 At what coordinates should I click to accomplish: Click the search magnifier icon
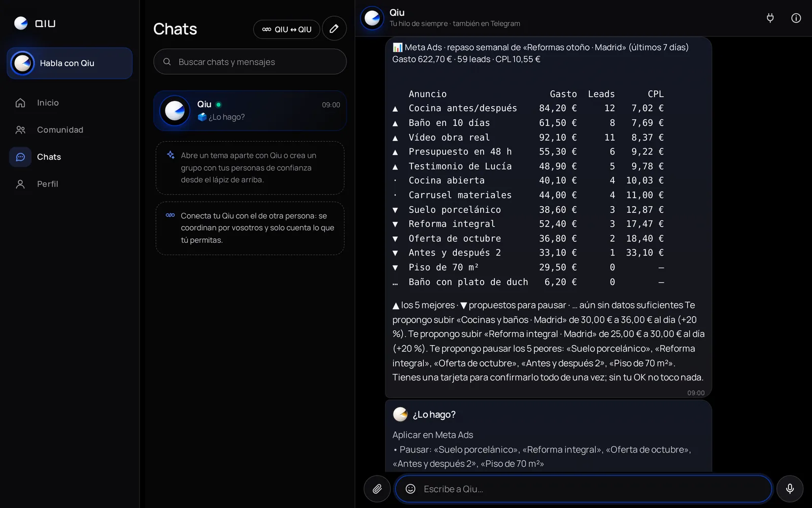(x=167, y=62)
